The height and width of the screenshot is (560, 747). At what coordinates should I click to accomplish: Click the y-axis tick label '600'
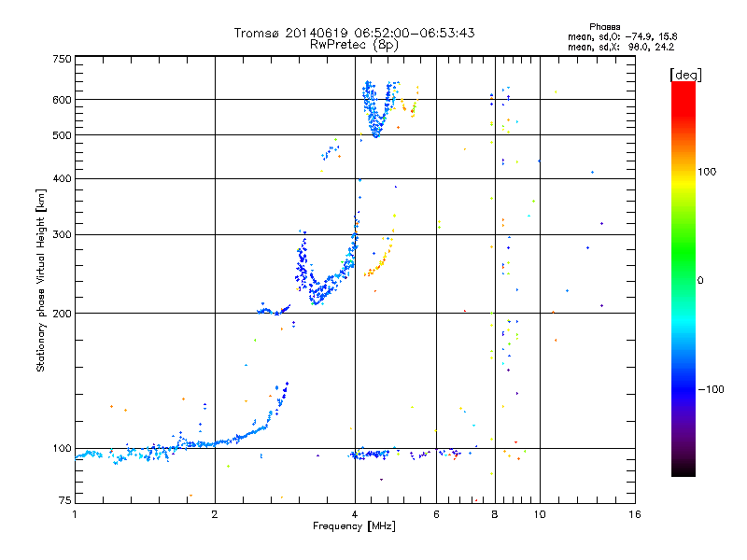(x=63, y=100)
